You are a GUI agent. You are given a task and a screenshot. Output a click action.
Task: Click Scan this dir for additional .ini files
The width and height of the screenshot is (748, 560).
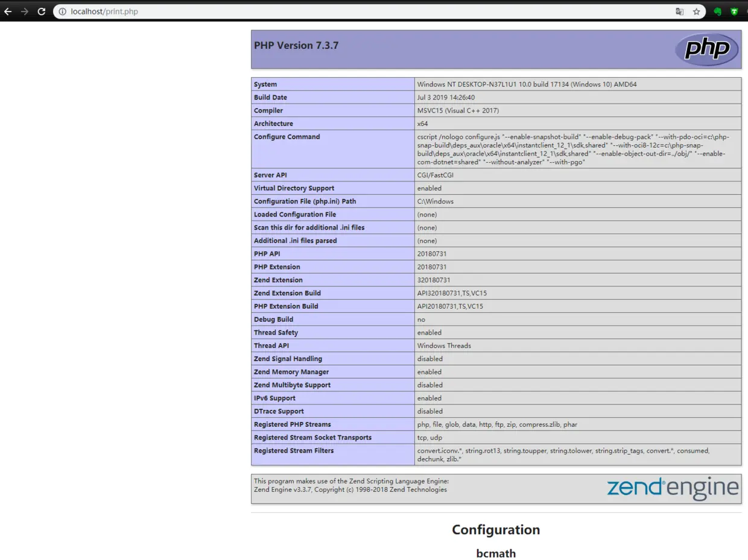click(x=309, y=228)
